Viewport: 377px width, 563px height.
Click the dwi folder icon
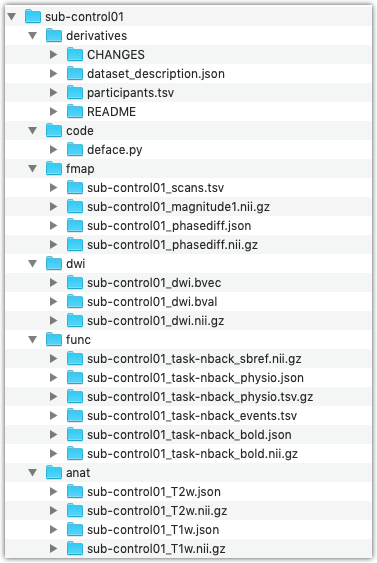pyautogui.click(x=54, y=263)
